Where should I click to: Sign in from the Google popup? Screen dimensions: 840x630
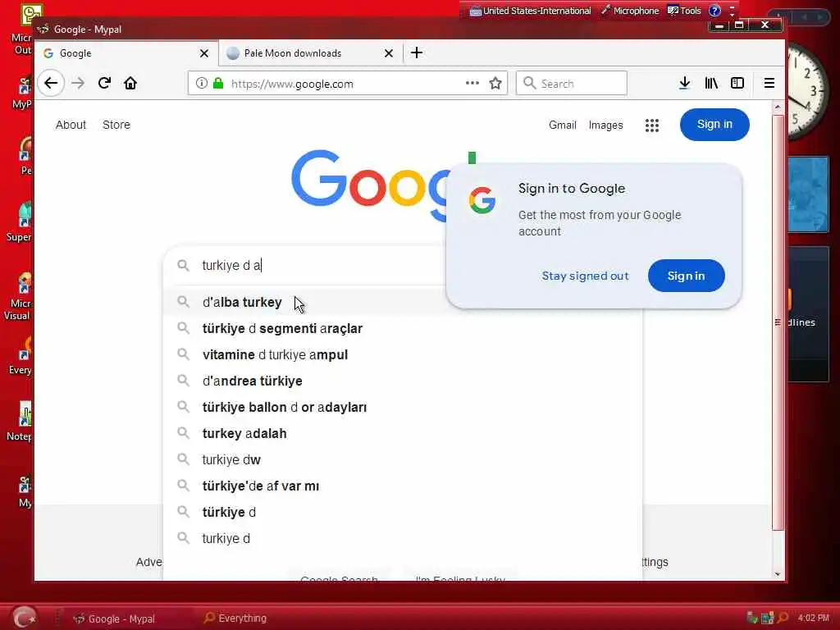[x=687, y=276]
